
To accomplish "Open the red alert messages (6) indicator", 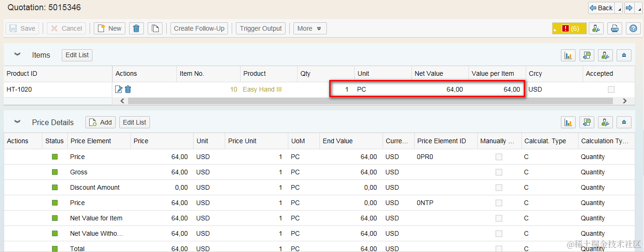I will pyautogui.click(x=569, y=28).
